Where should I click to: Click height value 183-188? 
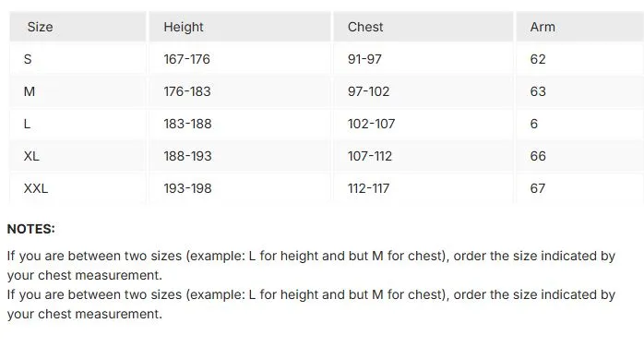coord(187,124)
